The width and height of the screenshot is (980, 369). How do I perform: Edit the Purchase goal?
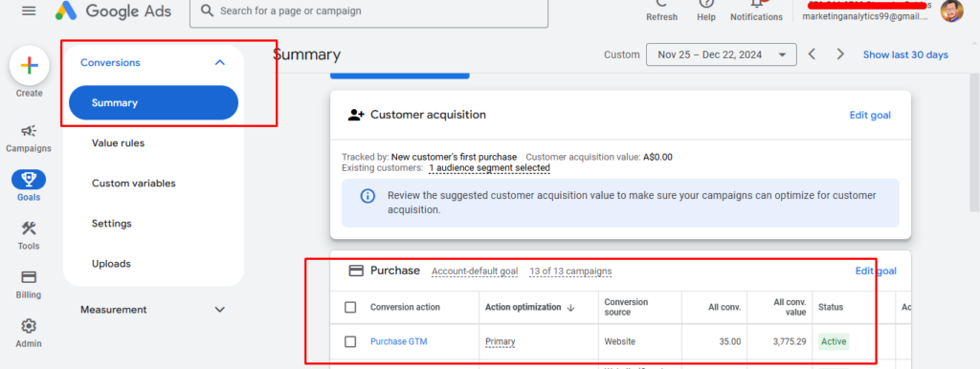tap(876, 271)
